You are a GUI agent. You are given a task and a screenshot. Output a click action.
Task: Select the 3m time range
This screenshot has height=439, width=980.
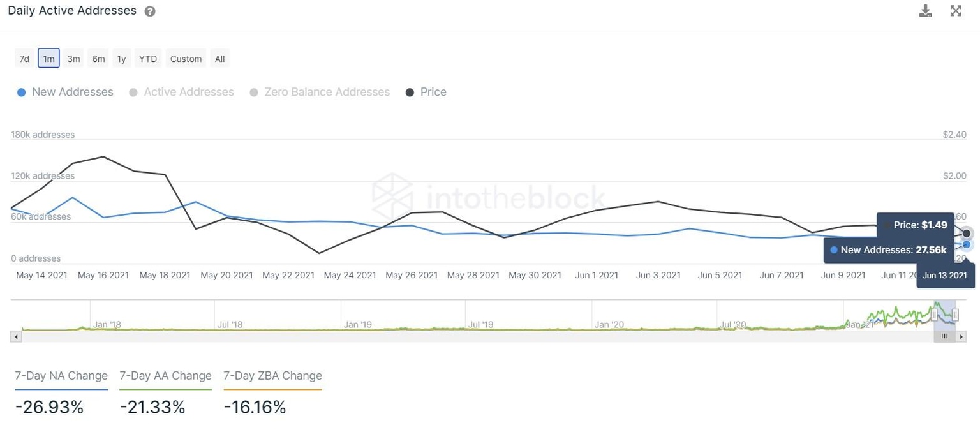pos(73,58)
